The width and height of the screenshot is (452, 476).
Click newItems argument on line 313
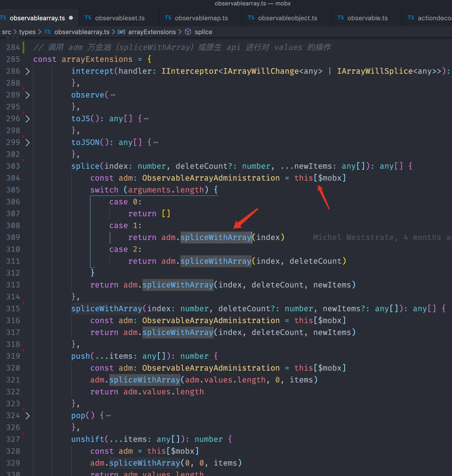click(332, 285)
